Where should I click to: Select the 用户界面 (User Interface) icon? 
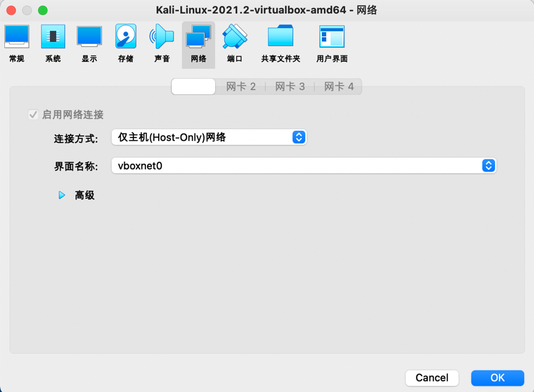(332, 38)
